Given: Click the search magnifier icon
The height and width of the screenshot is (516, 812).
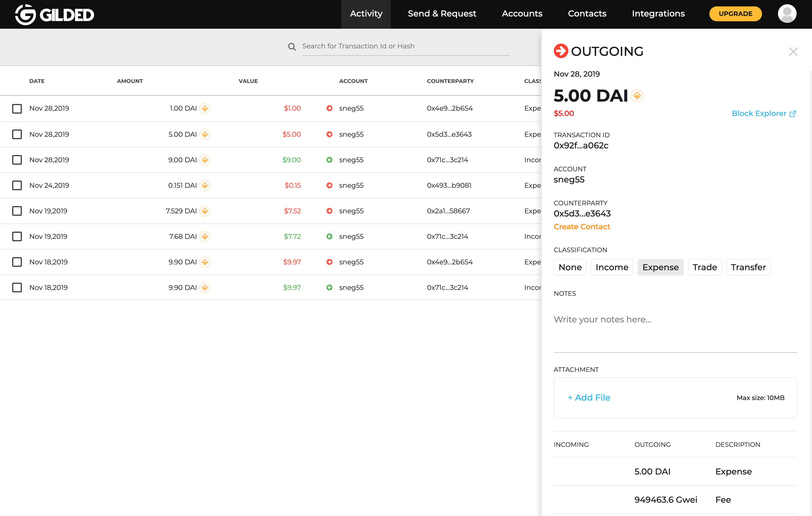Looking at the screenshot, I should pyautogui.click(x=292, y=47).
